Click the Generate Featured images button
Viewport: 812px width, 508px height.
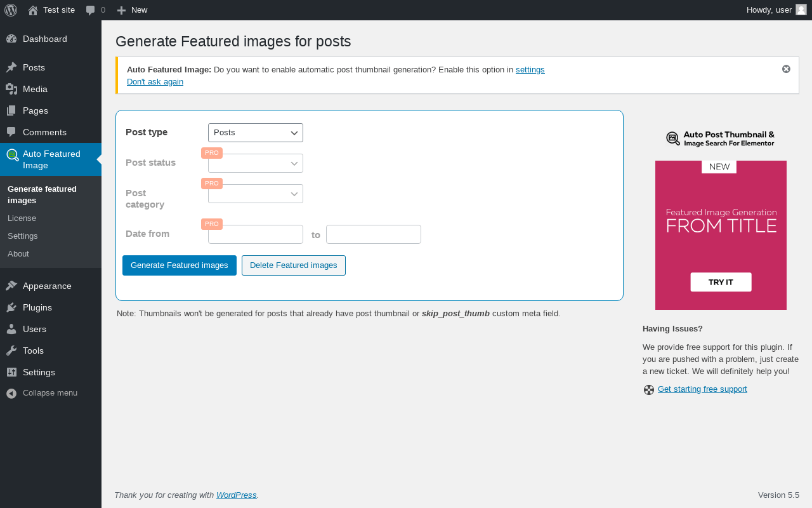pyautogui.click(x=180, y=265)
